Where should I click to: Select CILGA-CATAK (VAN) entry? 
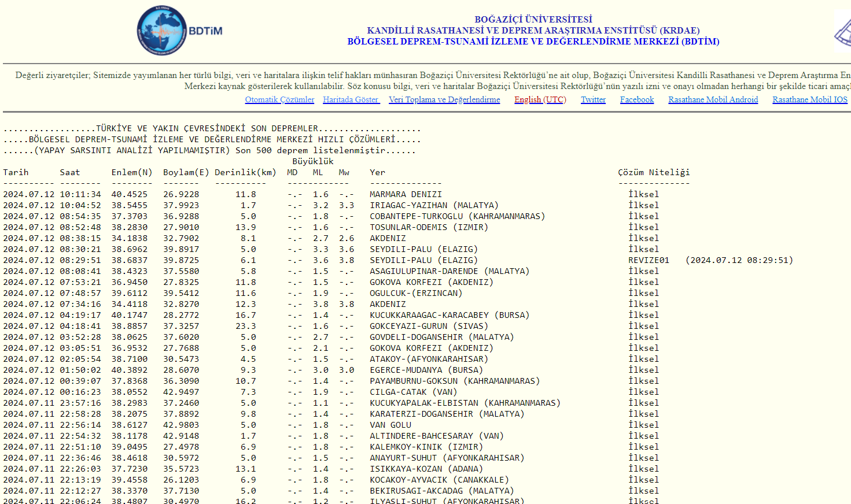(414, 392)
